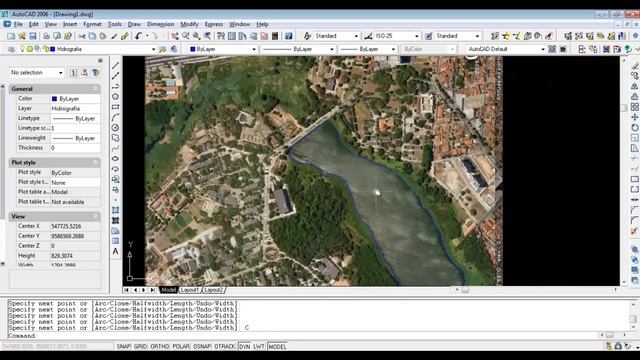Open the Draw menu

click(x=134, y=24)
